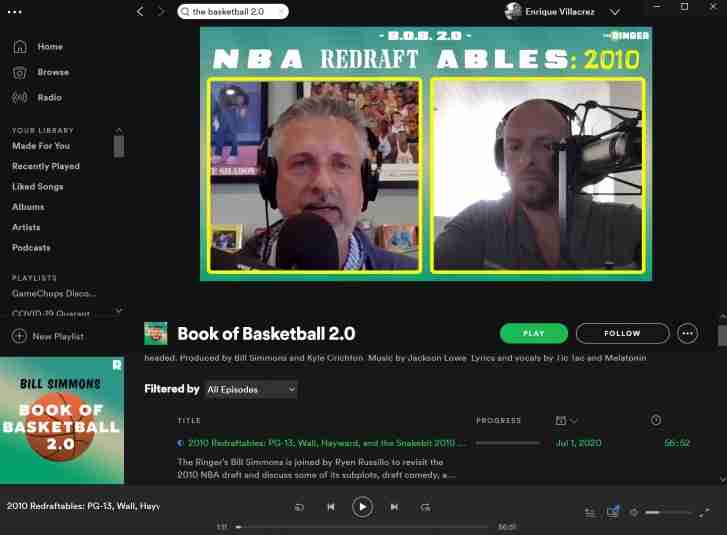Open the connect to a device menu
The width and height of the screenshot is (727, 535).
point(613,512)
